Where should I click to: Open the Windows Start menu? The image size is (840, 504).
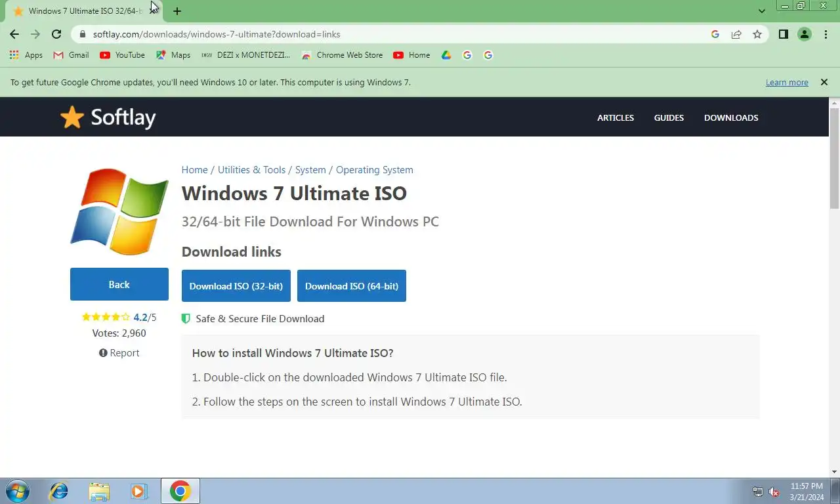[x=17, y=491]
